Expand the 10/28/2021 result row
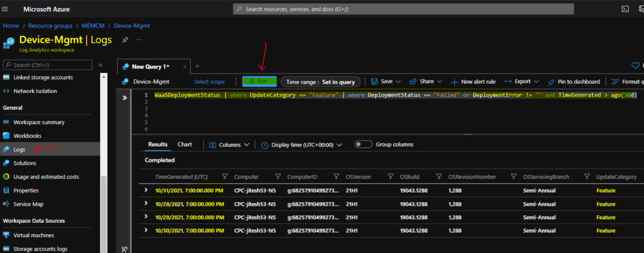The height and width of the screenshot is (253, 644). (x=146, y=203)
